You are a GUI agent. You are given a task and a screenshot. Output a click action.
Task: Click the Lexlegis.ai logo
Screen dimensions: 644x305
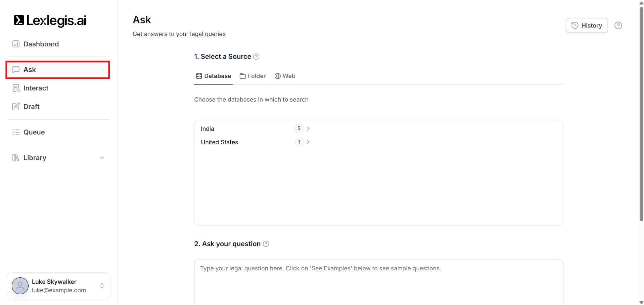click(x=50, y=21)
